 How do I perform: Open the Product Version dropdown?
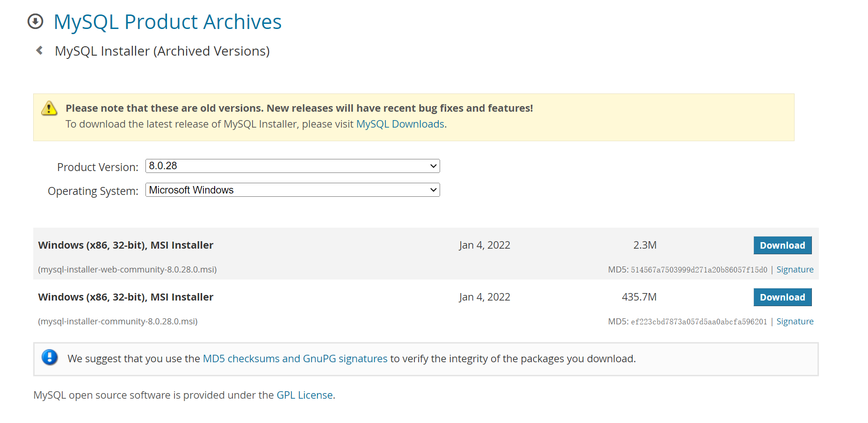tap(293, 166)
